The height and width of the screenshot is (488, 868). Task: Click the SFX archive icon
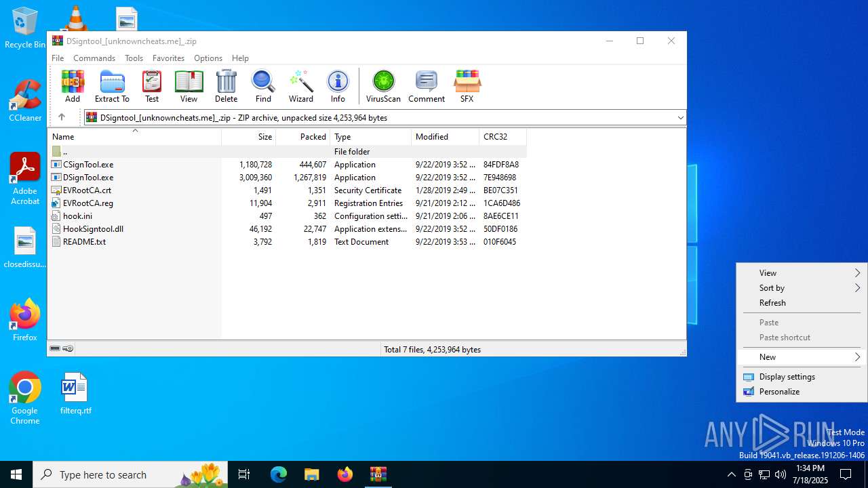tap(467, 86)
